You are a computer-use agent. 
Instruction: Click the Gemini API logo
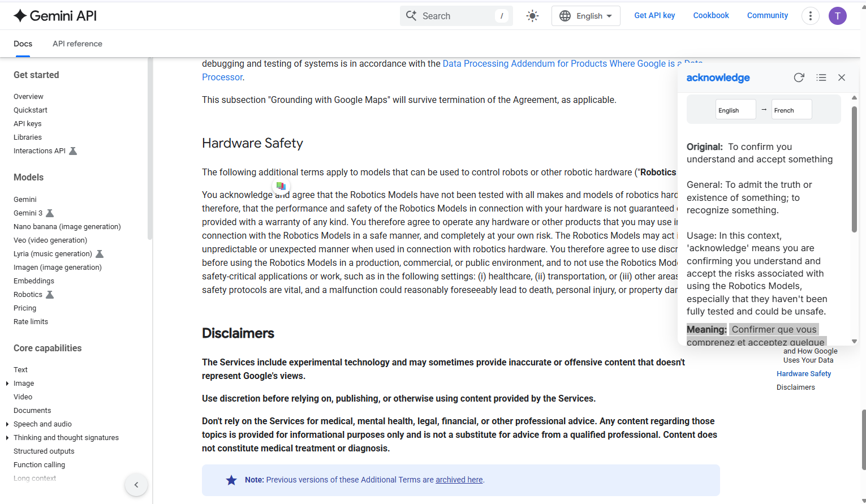(54, 15)
